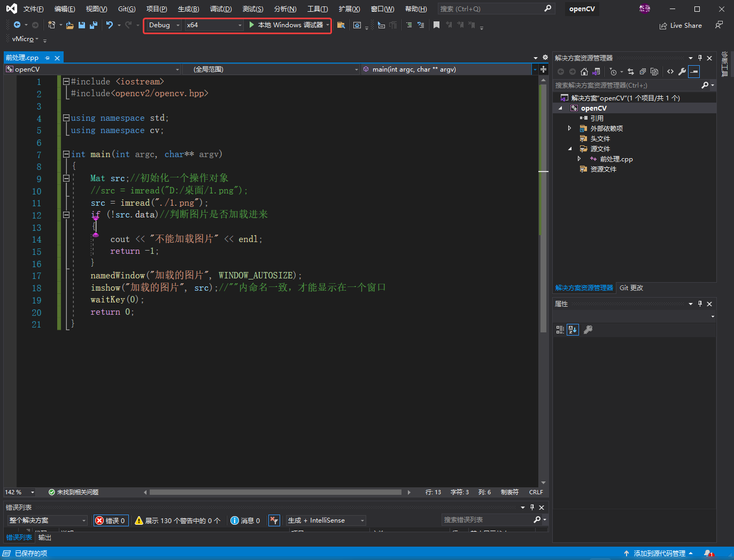
Task: Toggle a bookmark using the bookmark icon
Action: pos(437,25)
